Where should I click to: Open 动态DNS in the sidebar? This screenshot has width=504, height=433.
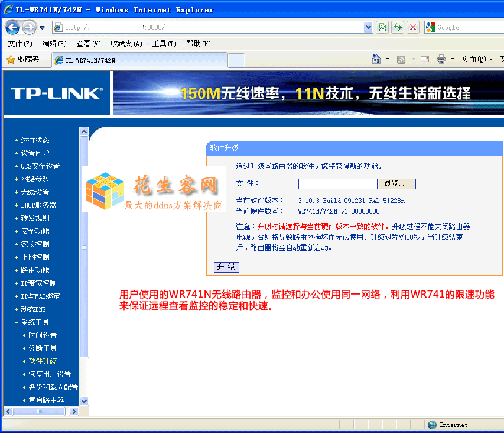pyautogui.click(x=34, y=309)
